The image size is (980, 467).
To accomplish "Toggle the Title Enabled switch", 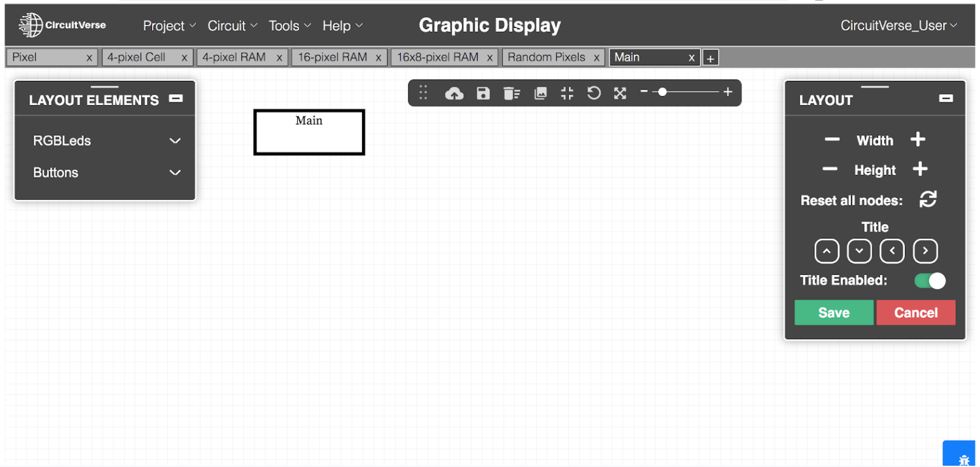I will click(930, 281).
